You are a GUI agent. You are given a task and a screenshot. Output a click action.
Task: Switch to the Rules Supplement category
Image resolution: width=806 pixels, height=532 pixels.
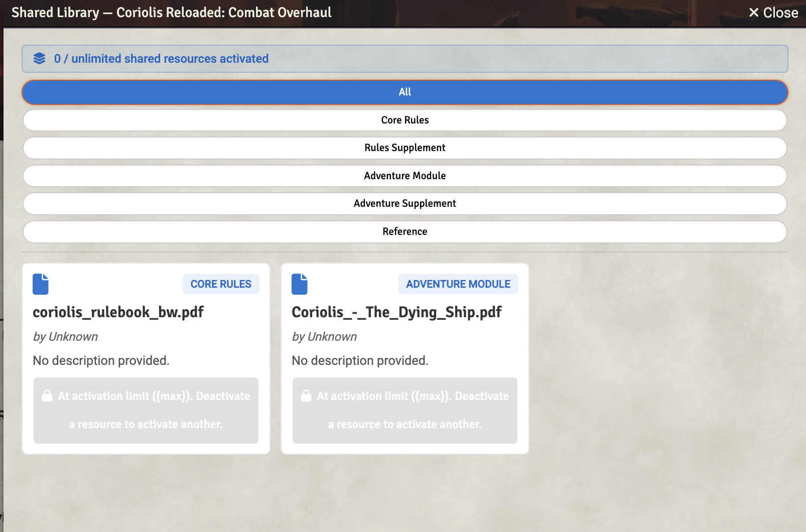(x=405, y=148)
